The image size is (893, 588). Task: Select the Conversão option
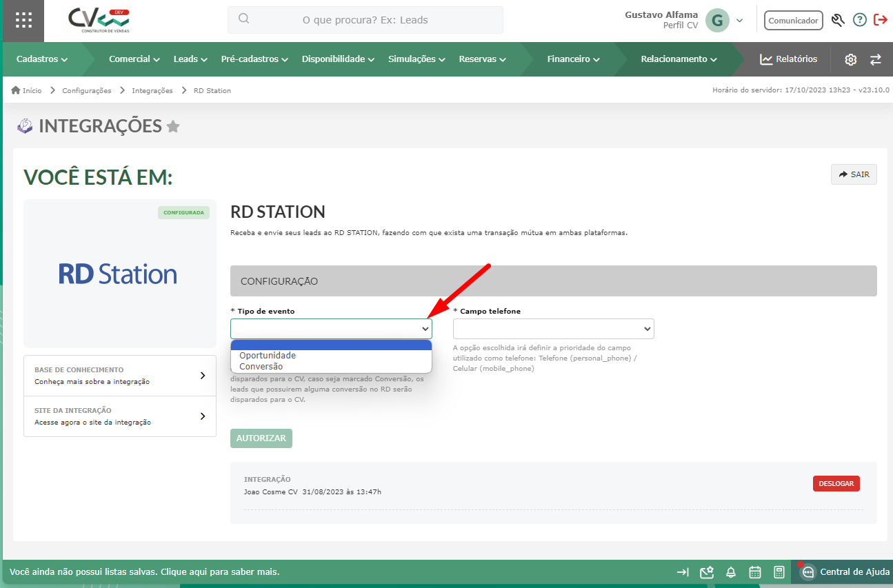coord(331,367)
